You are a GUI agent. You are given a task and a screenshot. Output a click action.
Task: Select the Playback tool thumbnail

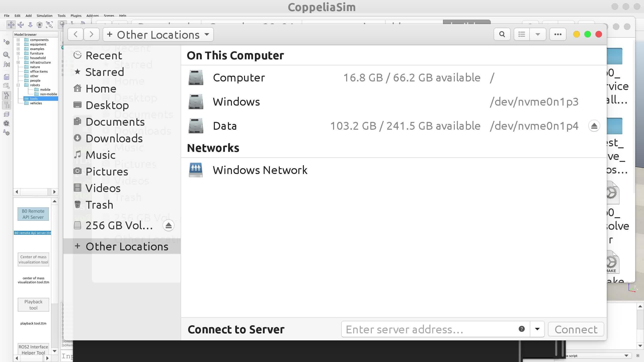33,304
